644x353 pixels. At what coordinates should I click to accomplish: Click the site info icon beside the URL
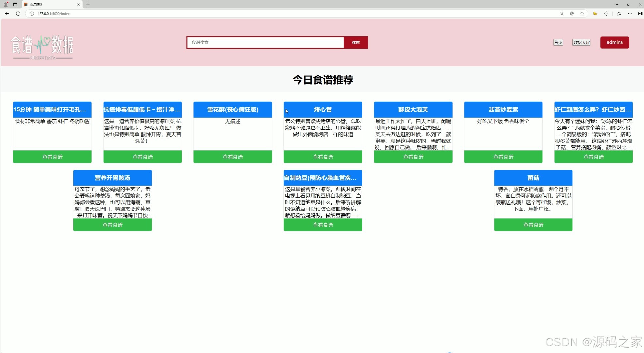click(31, 14)
